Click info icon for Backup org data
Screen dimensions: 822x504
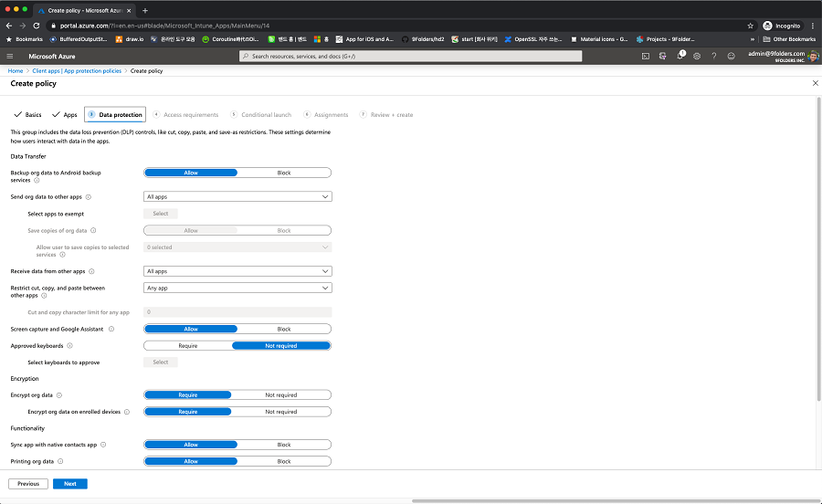pos(37,180)
